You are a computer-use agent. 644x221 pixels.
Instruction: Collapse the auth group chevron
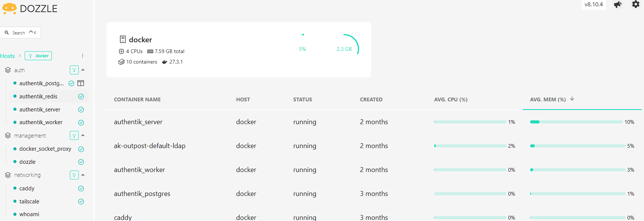coord(83,70)
